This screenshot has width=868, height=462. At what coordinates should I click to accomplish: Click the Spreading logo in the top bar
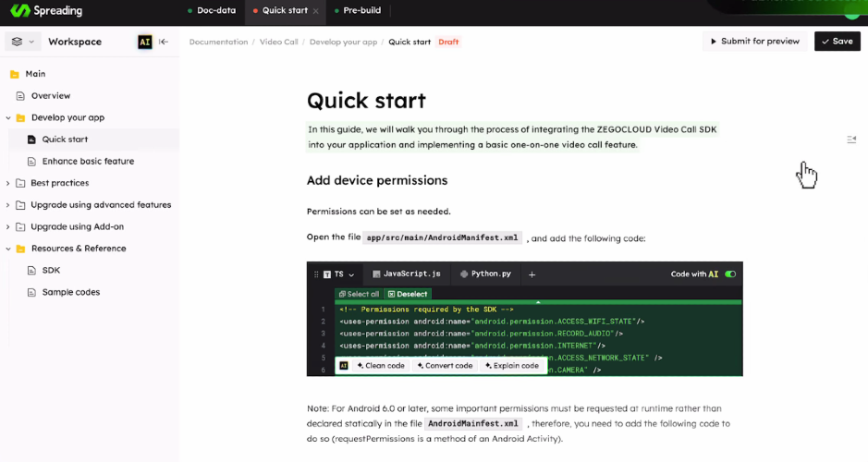click(x=46, y=10)
